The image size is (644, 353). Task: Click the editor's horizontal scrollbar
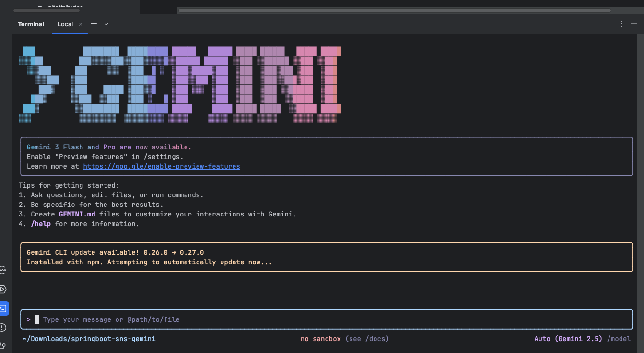pos(394,10)
